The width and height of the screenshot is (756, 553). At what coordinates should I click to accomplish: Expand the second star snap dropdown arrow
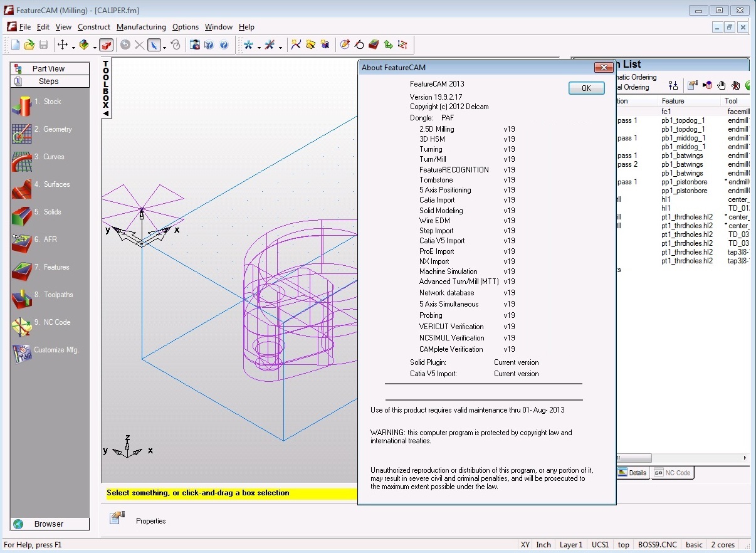[x=280, y=47]
